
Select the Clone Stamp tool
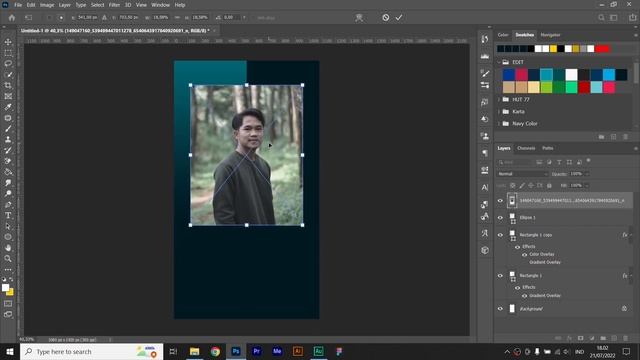pos(8,139)
